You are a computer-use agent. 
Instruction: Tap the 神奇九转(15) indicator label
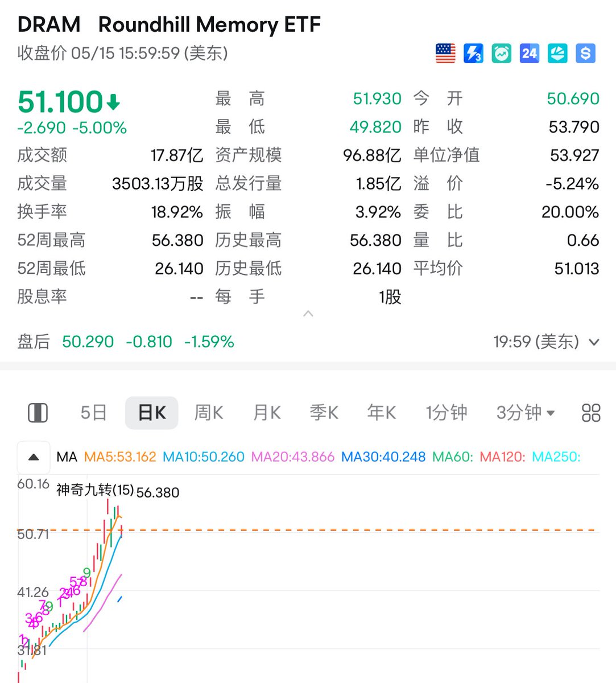(95, 490)
